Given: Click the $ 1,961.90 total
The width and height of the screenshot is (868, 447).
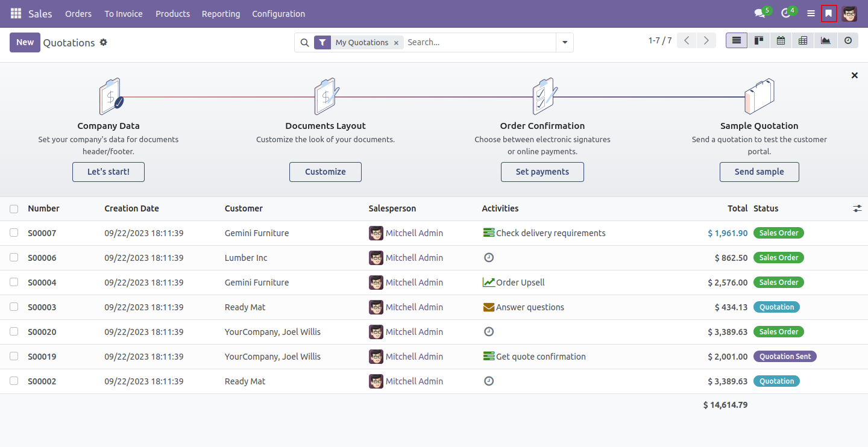Looking at the screenshot, I should tap(728, 233).
